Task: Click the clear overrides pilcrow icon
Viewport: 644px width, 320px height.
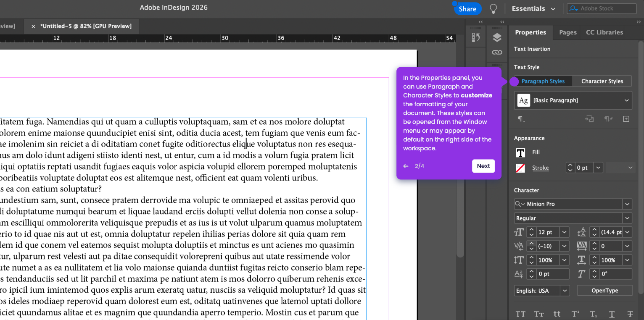Action: [608, 119]
